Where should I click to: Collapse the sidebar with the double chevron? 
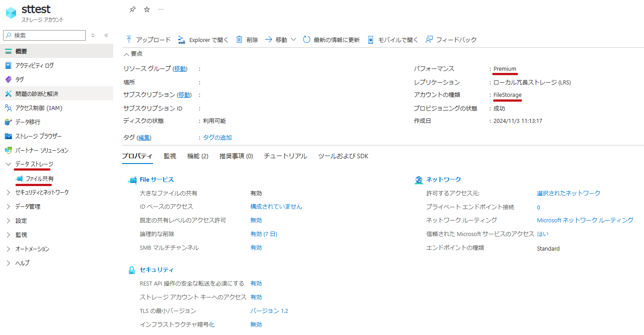point(106,35)
